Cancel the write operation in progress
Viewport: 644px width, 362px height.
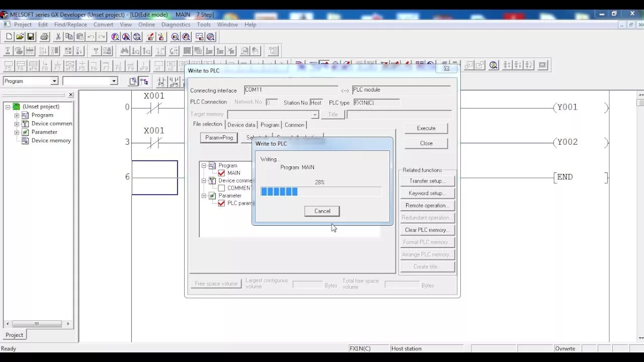(x=321, y=211)
